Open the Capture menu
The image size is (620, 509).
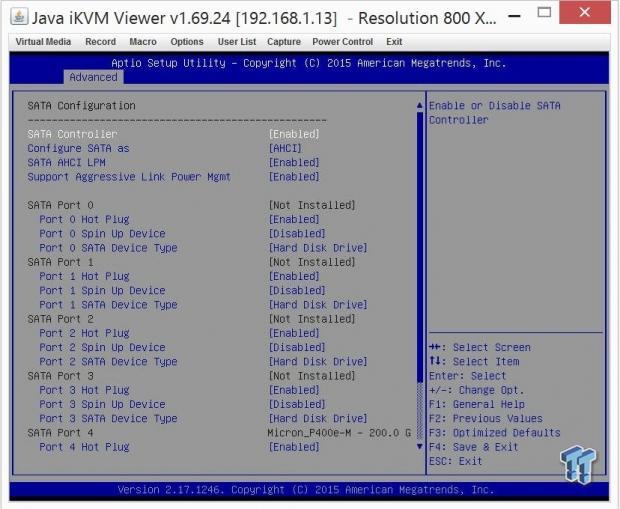[x=284, y=42]
